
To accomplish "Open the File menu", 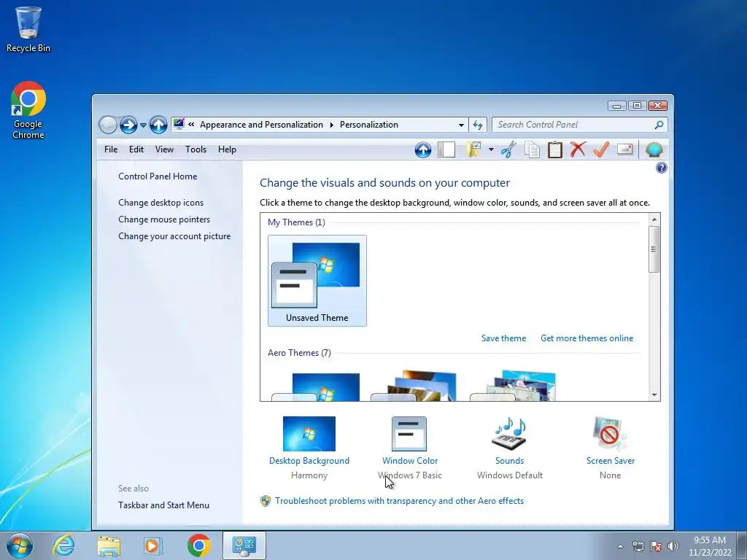I will (x=111, y=149).
